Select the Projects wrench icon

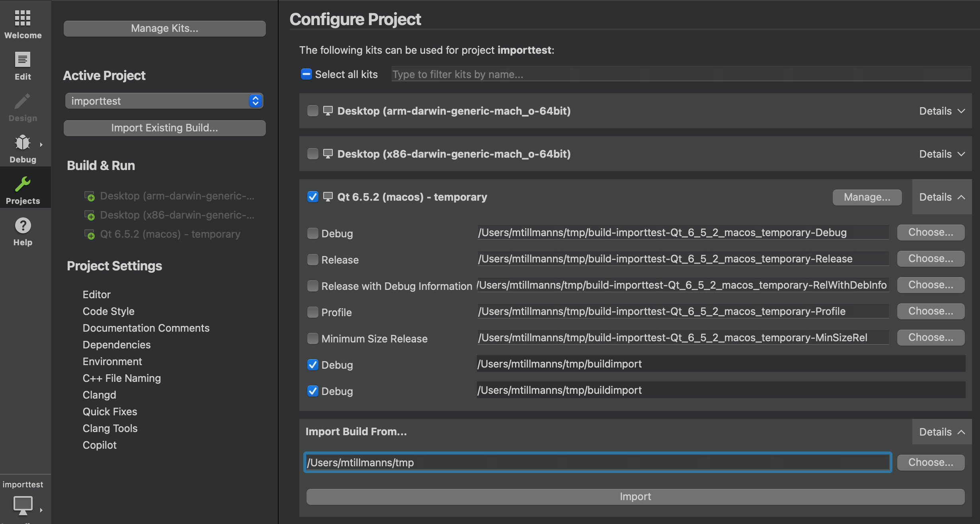tap(23, 184)
